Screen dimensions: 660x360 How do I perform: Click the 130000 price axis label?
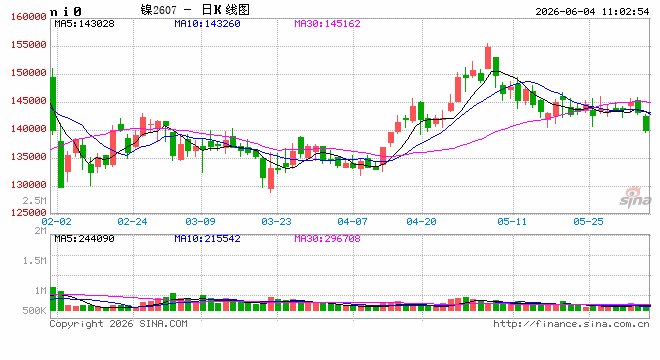[28, 185]
